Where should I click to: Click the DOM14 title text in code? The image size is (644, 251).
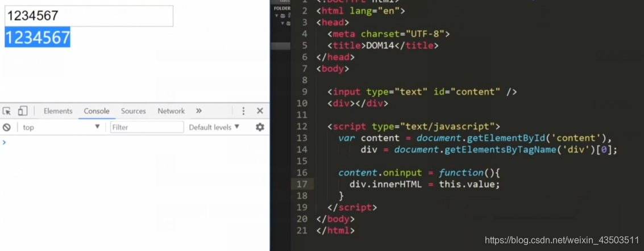pos(380,45)
